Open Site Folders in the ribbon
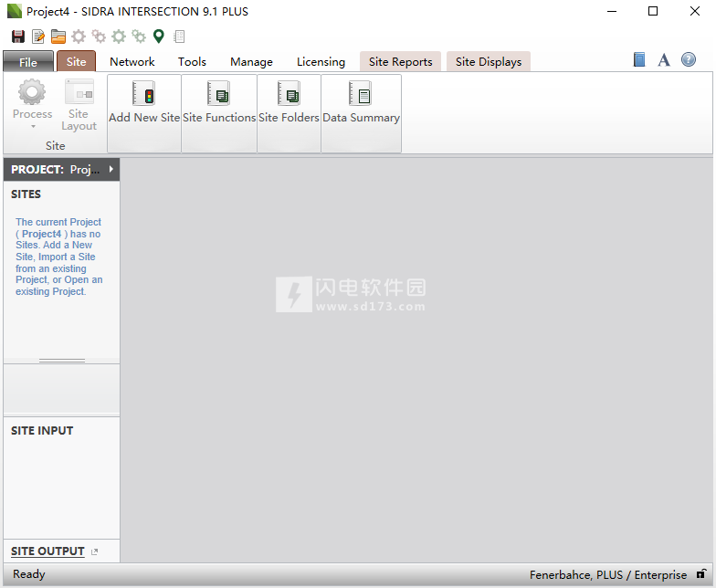 click(289, 94)
